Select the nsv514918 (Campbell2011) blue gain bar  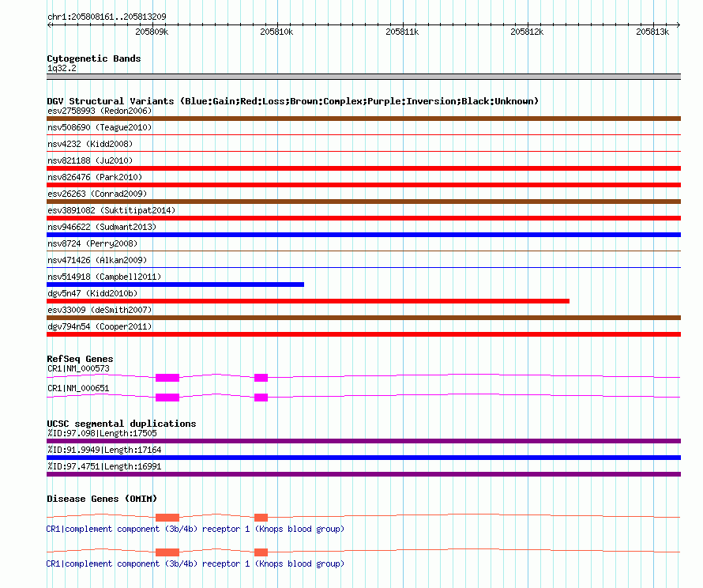tap(175, 285)
